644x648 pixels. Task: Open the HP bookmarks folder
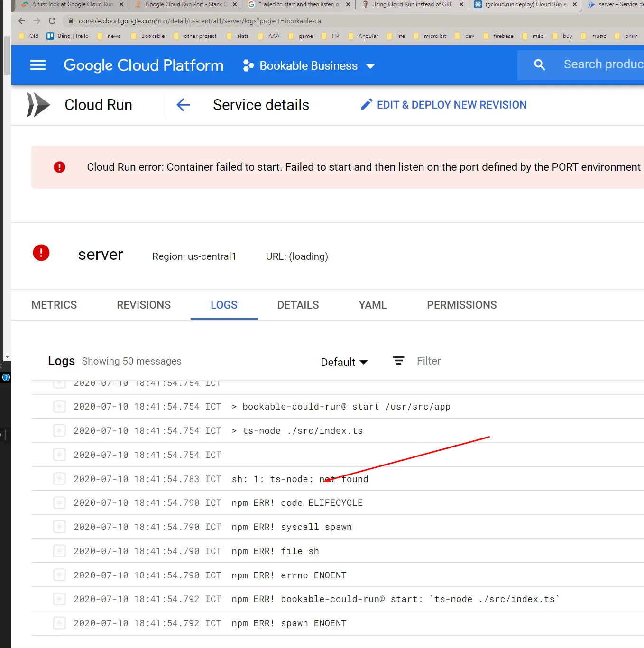pos(330,36)
